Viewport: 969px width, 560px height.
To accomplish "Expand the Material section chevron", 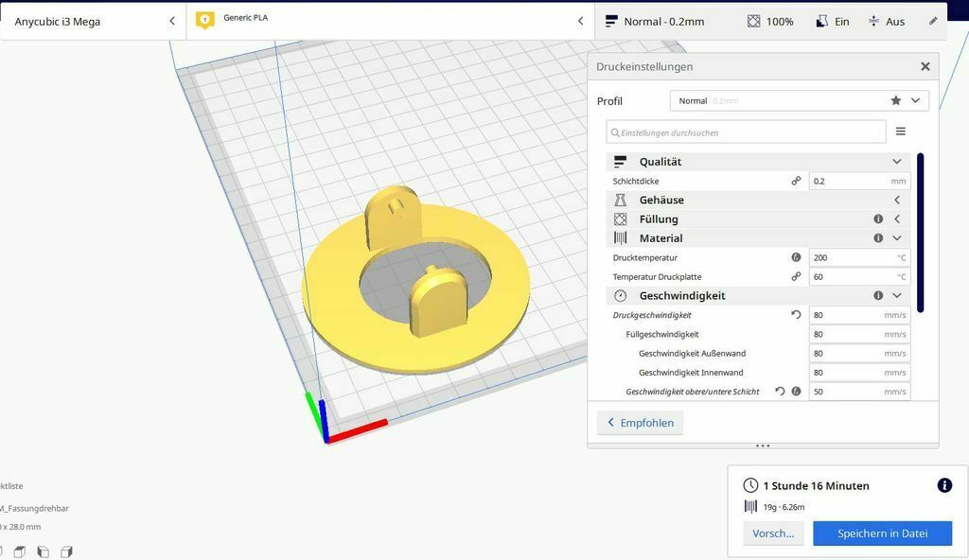I will [x=895, y=237].
